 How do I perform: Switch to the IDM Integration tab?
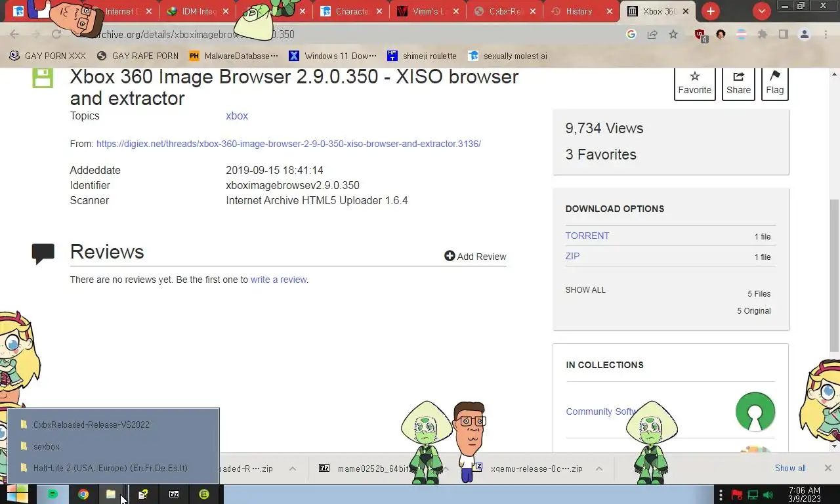point(198,11)
